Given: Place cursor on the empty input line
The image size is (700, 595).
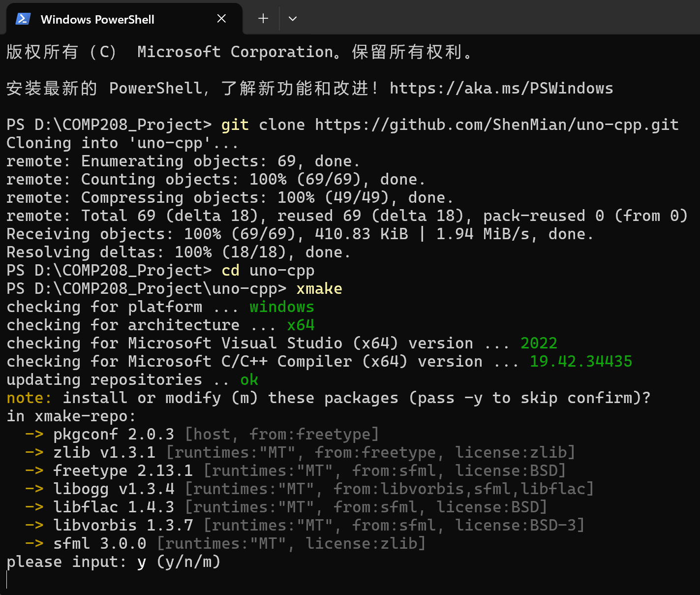Looking at the screenshot, I should coord(7,580).
